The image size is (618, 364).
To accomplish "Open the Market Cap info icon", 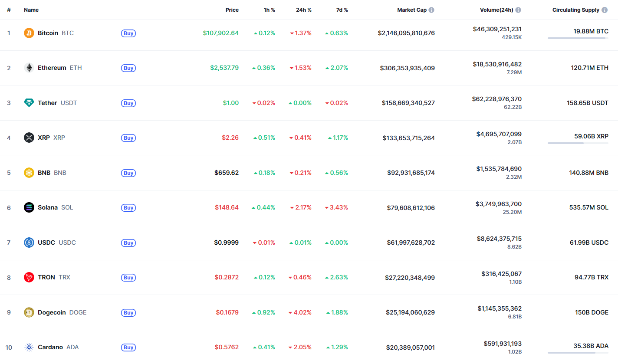I will [431, 10].
